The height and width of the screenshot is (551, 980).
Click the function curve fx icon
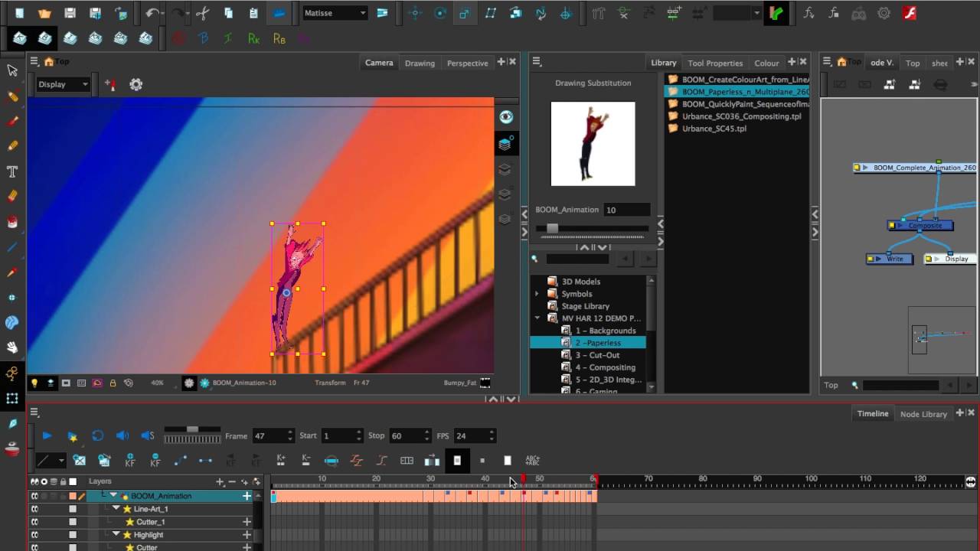pos(808,13)
